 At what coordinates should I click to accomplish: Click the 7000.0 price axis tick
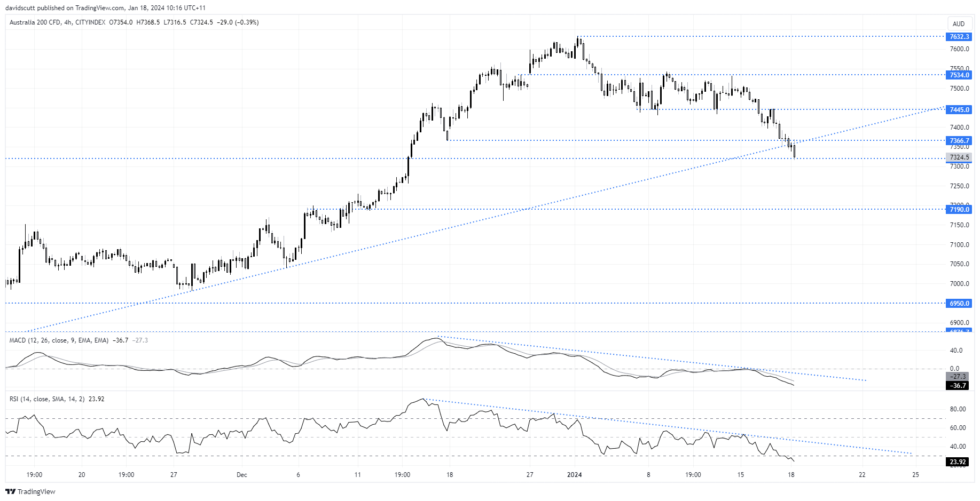tap(959, 284)
